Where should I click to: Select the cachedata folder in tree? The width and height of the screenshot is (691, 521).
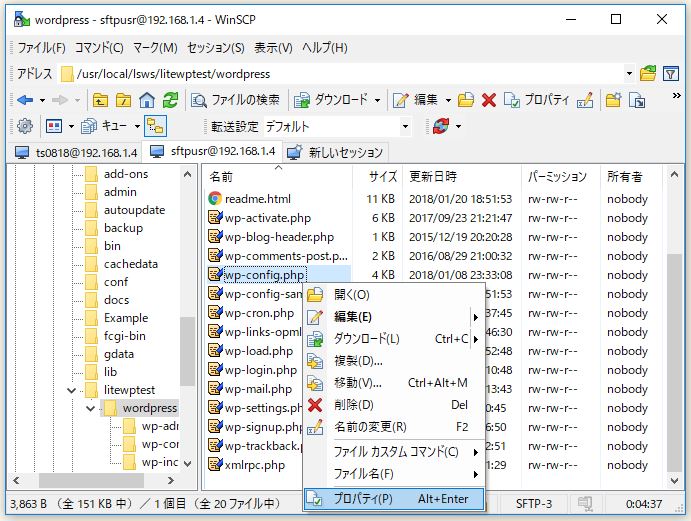click(130, 264)
